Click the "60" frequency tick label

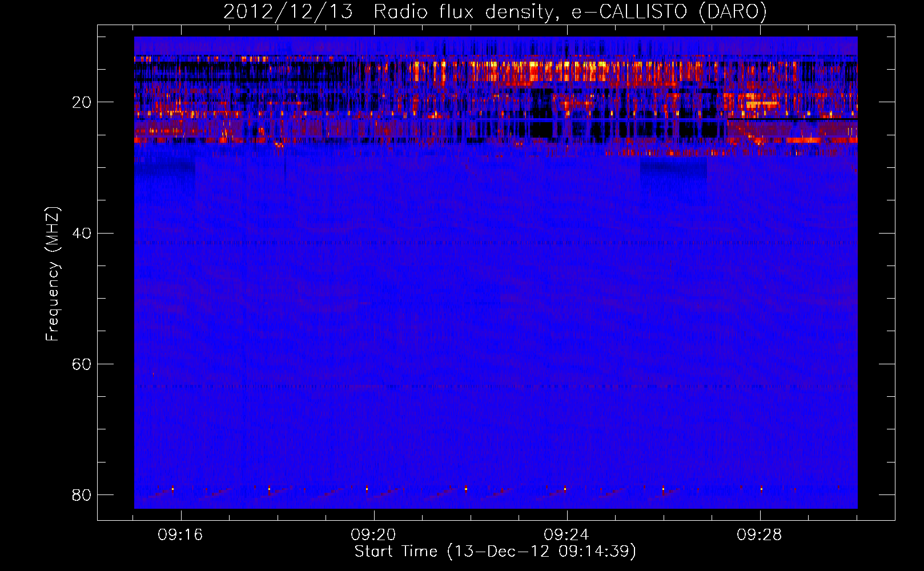[x=82, y=364]
